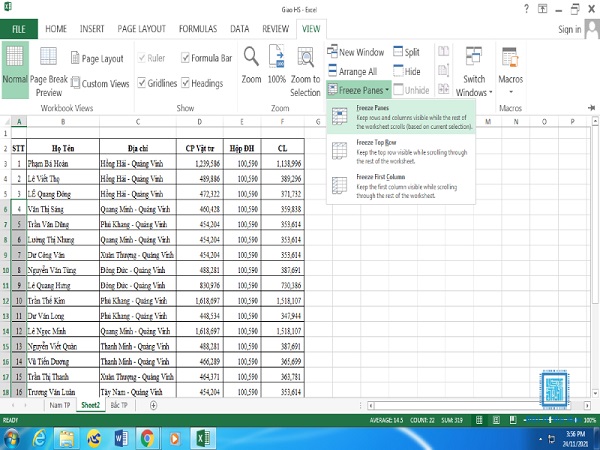600x450 pixels.
Task: Open Word from the taskbar
Action: 121,438
